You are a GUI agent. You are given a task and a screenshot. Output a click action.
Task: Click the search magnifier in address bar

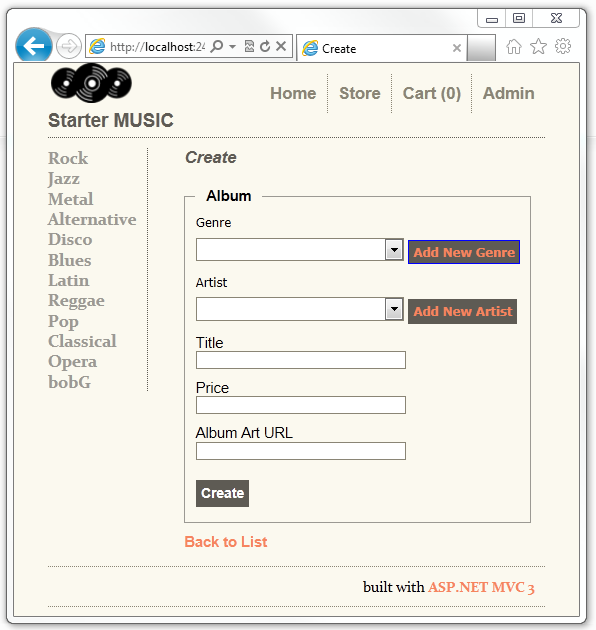[217, 46]
